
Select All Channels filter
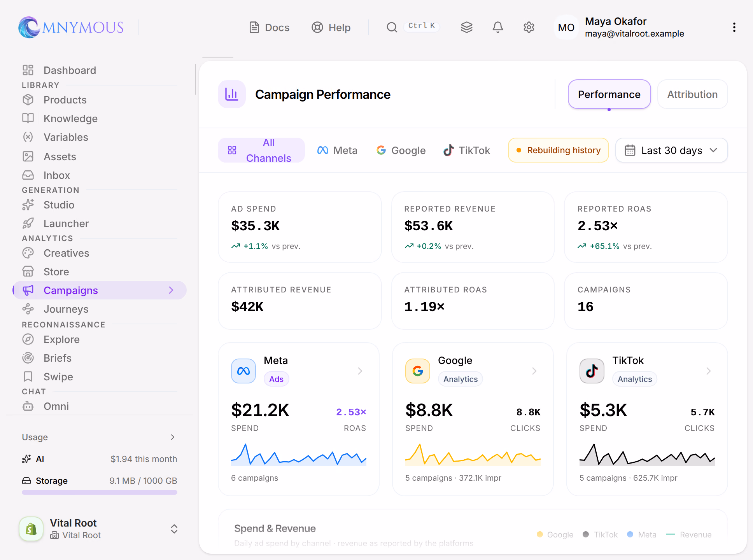tap(261, 150)
